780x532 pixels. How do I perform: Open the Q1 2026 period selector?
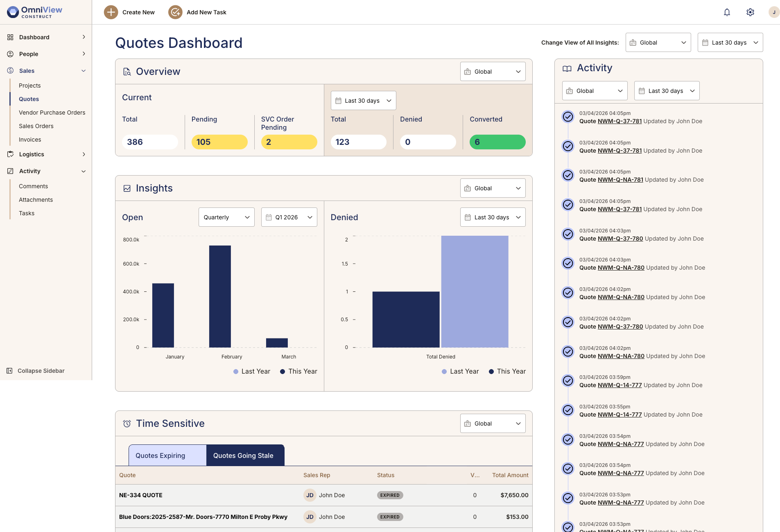pyautogui.click(x=289, y=217)
